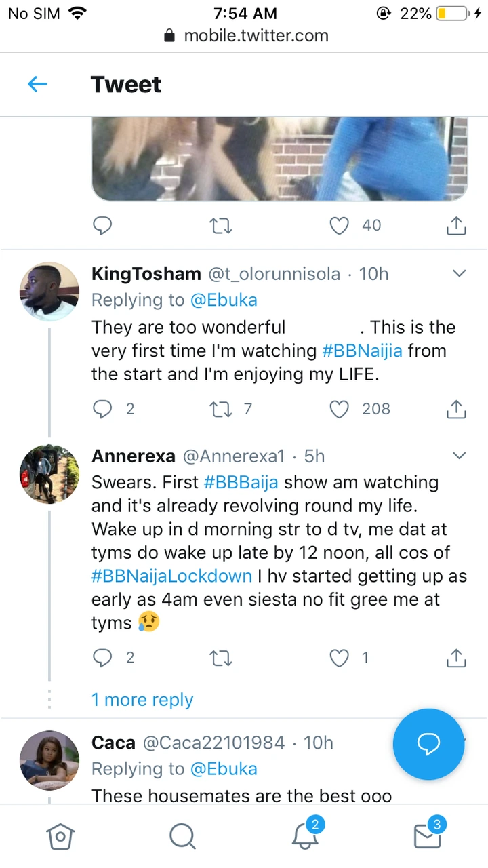Viewport: 488px width, 868px height.
Task: Open the Search tab
Action: coord(182,837)
